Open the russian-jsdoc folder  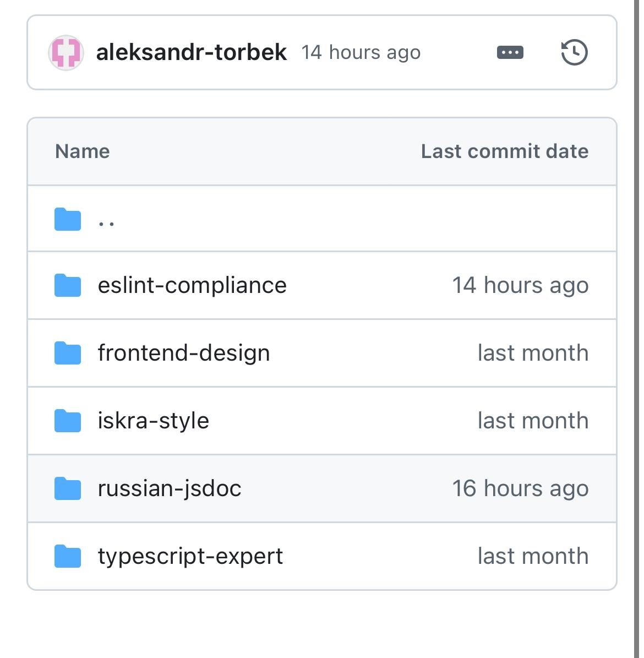(169, 488)
